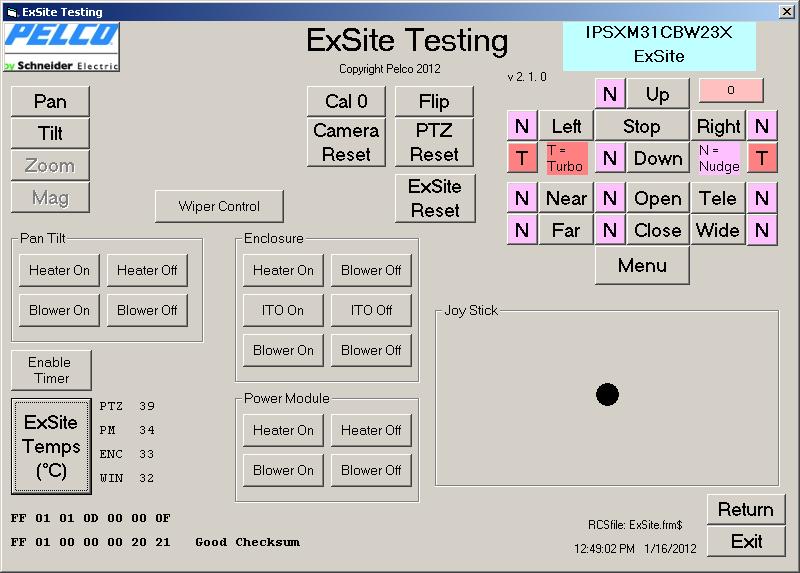Move camera Down

(658, 158)
